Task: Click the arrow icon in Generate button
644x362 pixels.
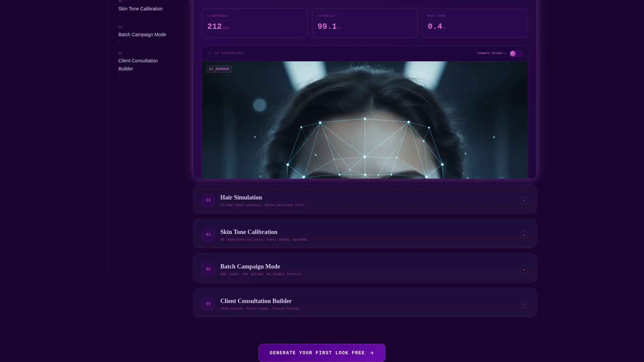Action: [372, 353]
